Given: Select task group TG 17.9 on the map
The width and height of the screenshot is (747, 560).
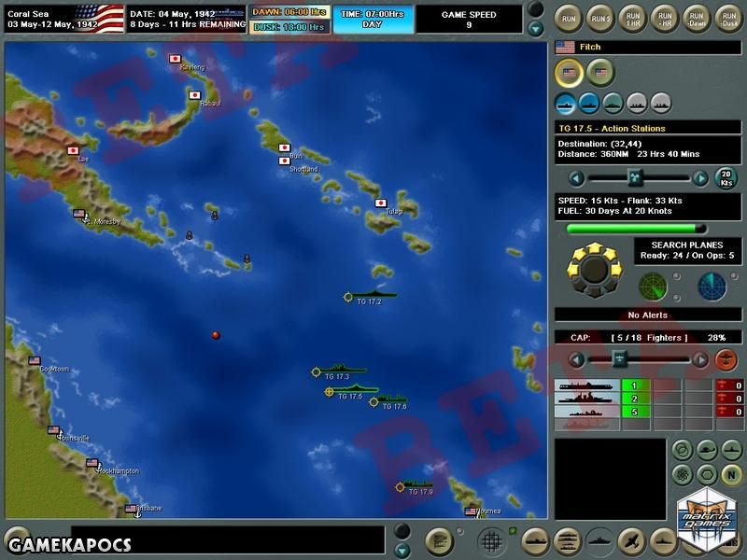Looking at the screenshot, I should coord(415,487).
